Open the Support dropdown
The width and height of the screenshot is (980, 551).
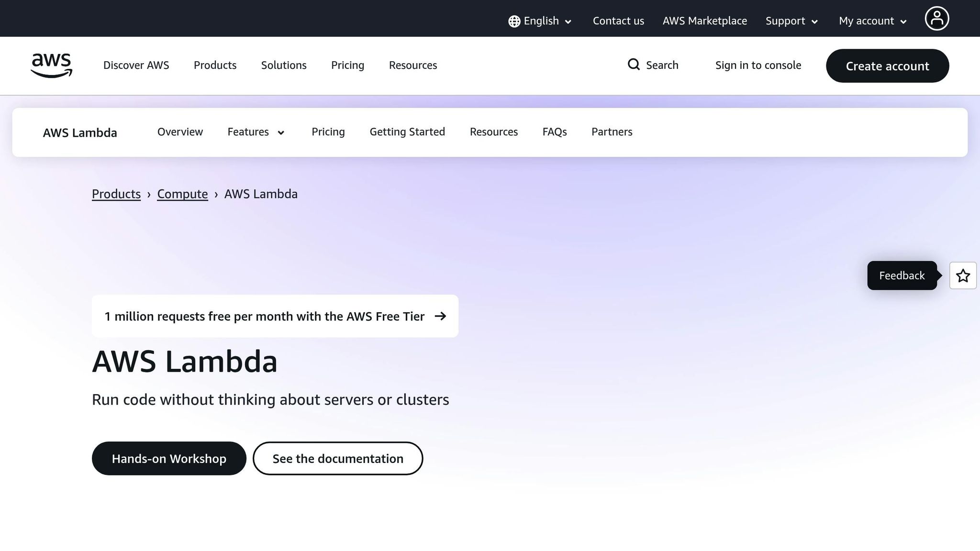coord(791,21)
